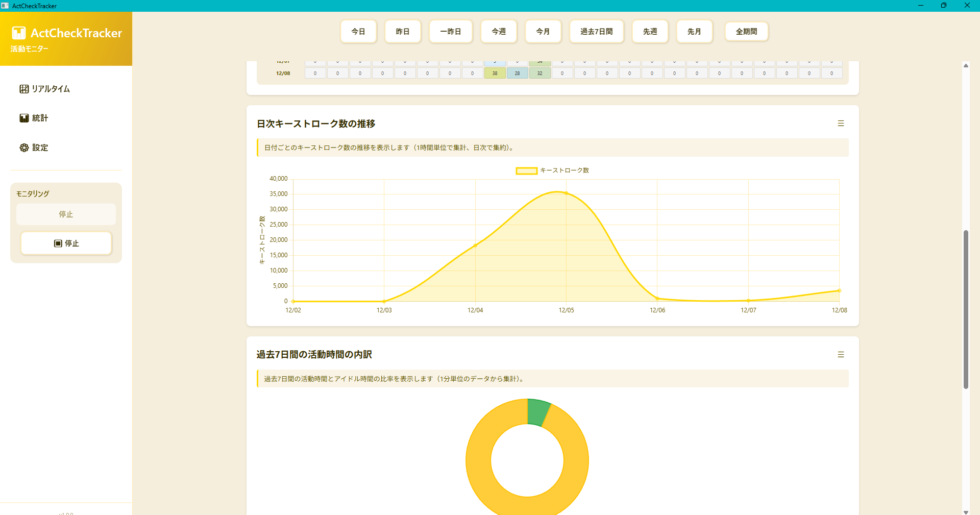Toggle the キーストローク数 legend visibility
Viewport: 980px width, 515px height.
[552, 170]
